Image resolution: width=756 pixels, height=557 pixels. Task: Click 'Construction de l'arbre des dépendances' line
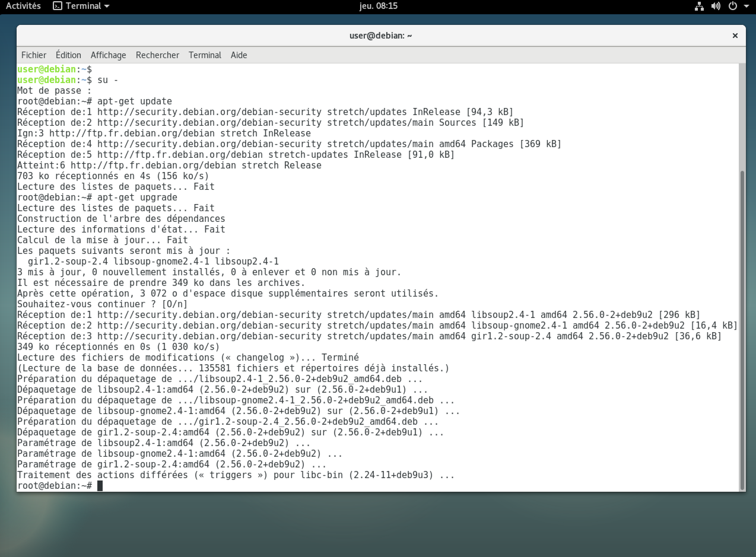(x=121, y=219)
